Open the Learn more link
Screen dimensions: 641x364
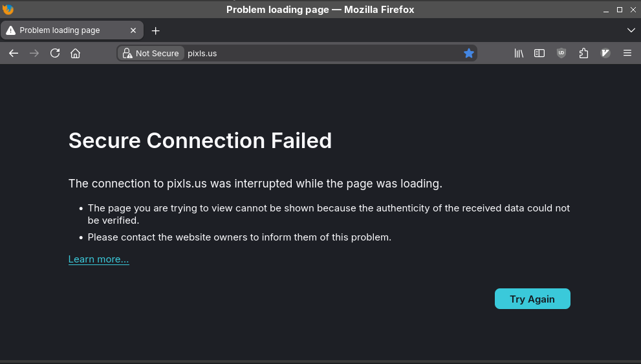pyautogui.click(x=99, y=259)
